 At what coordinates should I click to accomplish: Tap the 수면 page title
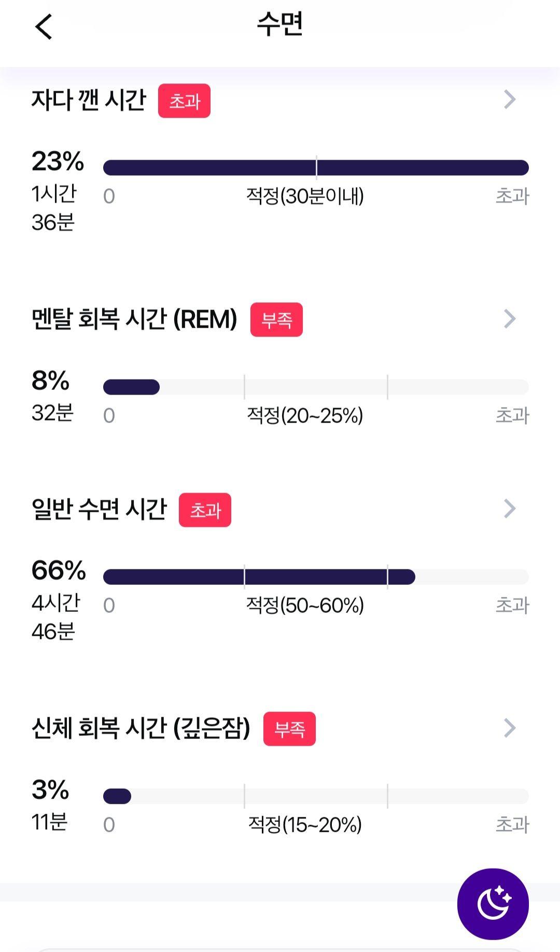pos(280,24)
